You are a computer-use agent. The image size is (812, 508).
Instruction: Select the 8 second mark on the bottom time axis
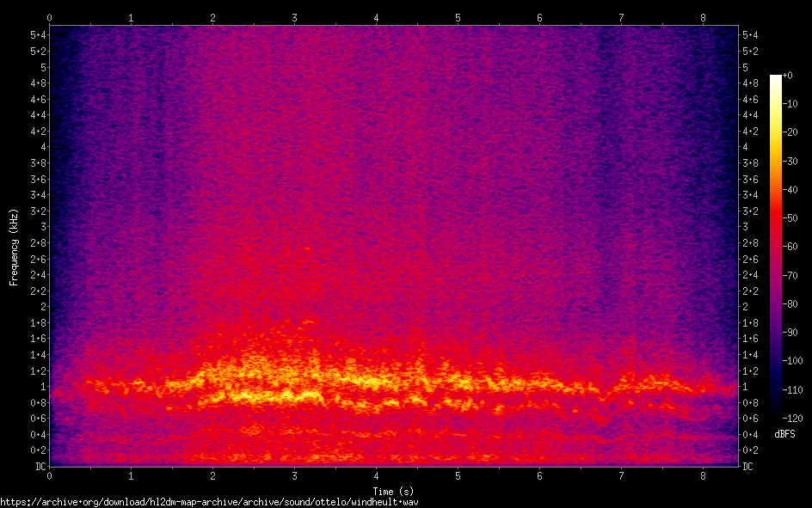click(x=703, y=475)
